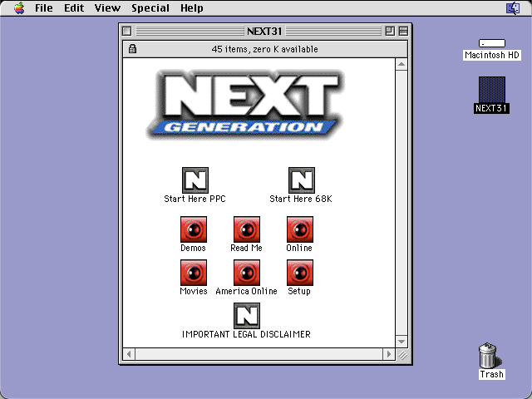Click the NEXT31 window close box

(127, 32)
